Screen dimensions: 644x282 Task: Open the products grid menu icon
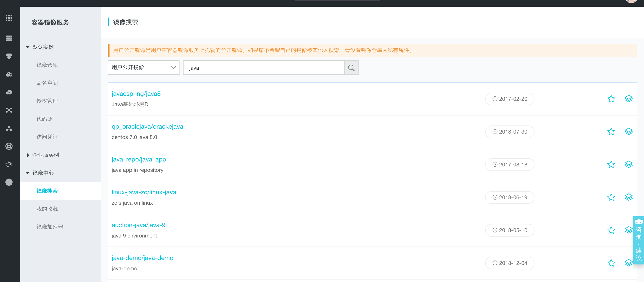pyautogui.click(x=9, y=18)
